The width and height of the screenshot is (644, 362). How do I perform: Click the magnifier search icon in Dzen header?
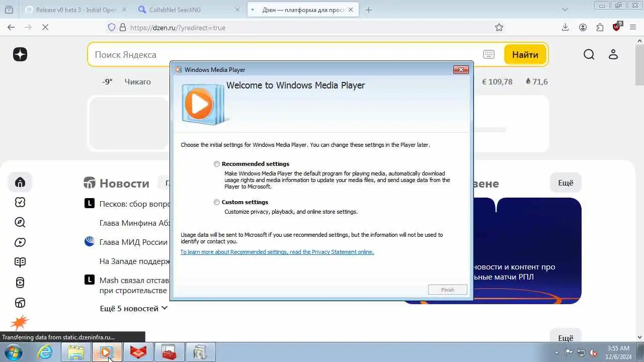tap(589, 54)
